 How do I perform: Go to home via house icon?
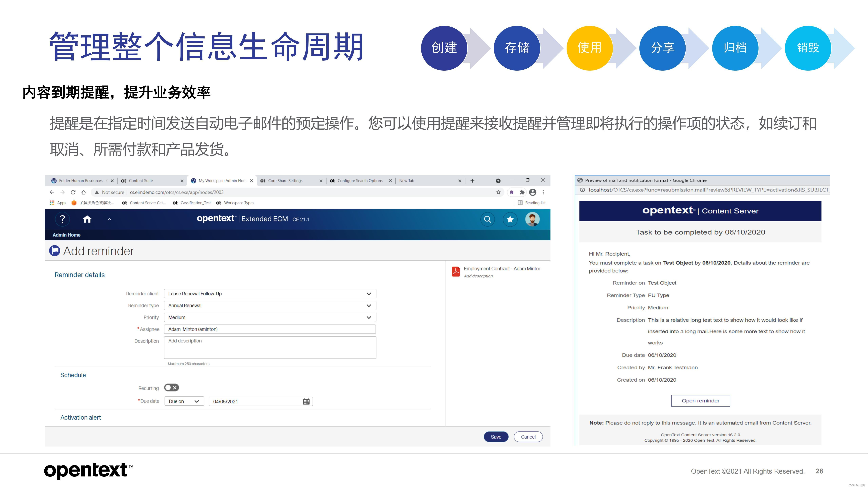(x=87, y=219)
